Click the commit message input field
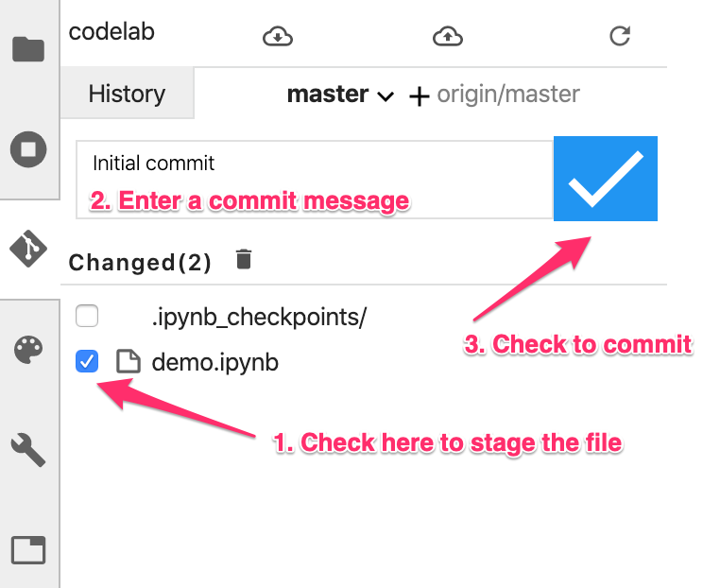 (x=314, y=164)
